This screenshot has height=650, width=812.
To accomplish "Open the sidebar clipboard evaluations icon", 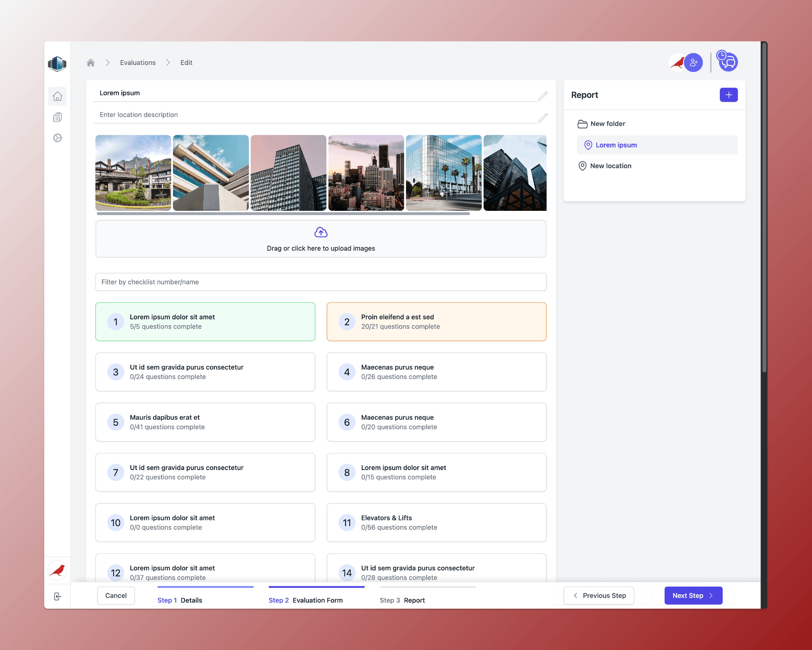I will click(x=57, y=117).
